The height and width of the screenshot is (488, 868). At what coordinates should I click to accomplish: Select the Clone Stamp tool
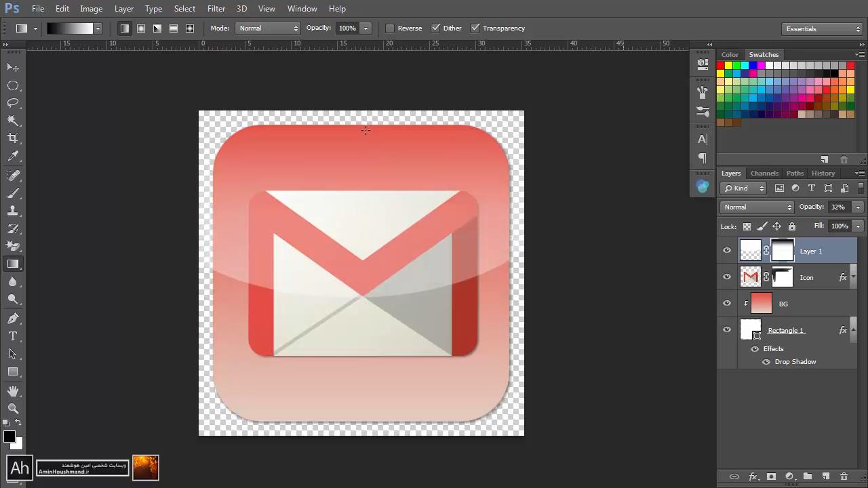[x=13, y=211]
